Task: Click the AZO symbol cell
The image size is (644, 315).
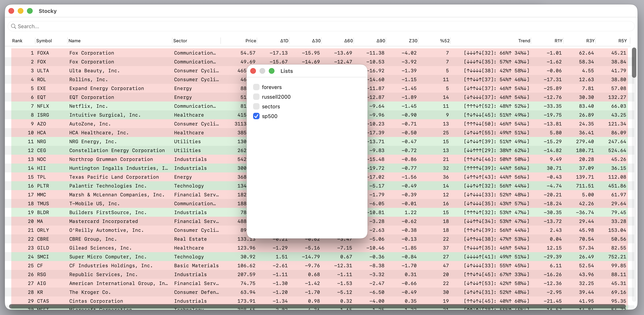Action: [42, 124]
